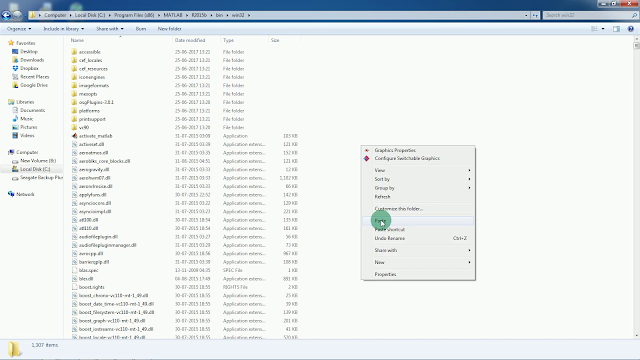The width and height of the screenshot is (640, 360).
Task: Open the Music library
Action: pyautogui.click(x=27, y=118)
